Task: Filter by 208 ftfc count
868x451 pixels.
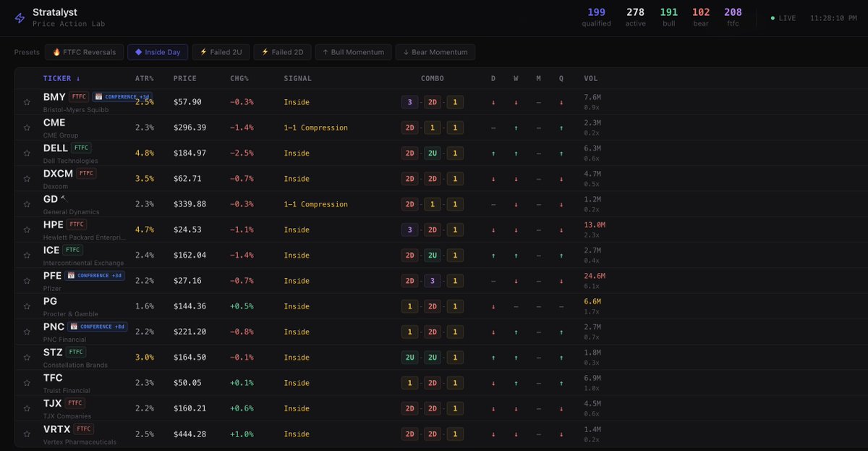Action: click(x=733, y=17)
